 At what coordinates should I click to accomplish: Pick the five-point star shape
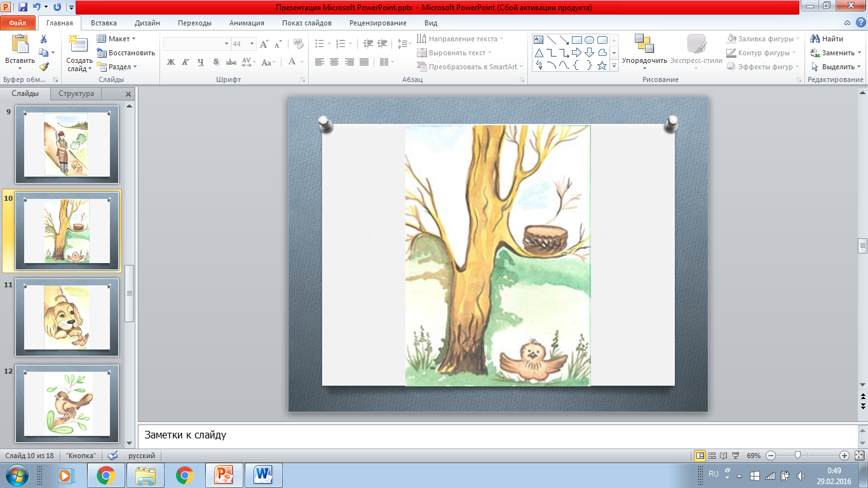602,65
